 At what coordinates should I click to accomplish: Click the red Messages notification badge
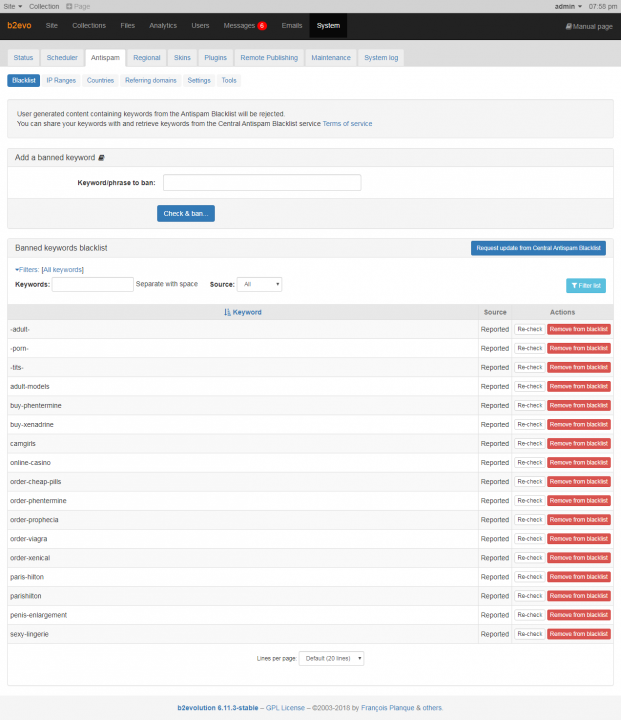pyautogui.click(x=262, y=26)
